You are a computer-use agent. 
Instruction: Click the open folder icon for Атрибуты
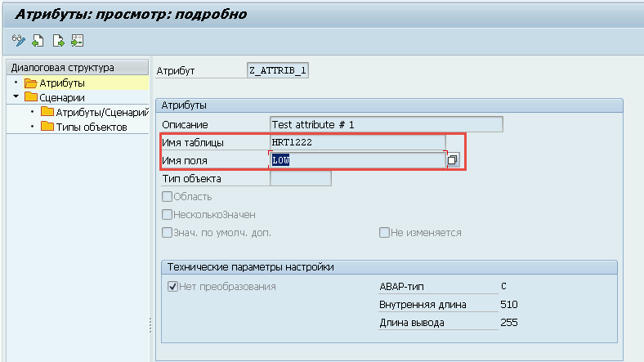click(31, 83)
